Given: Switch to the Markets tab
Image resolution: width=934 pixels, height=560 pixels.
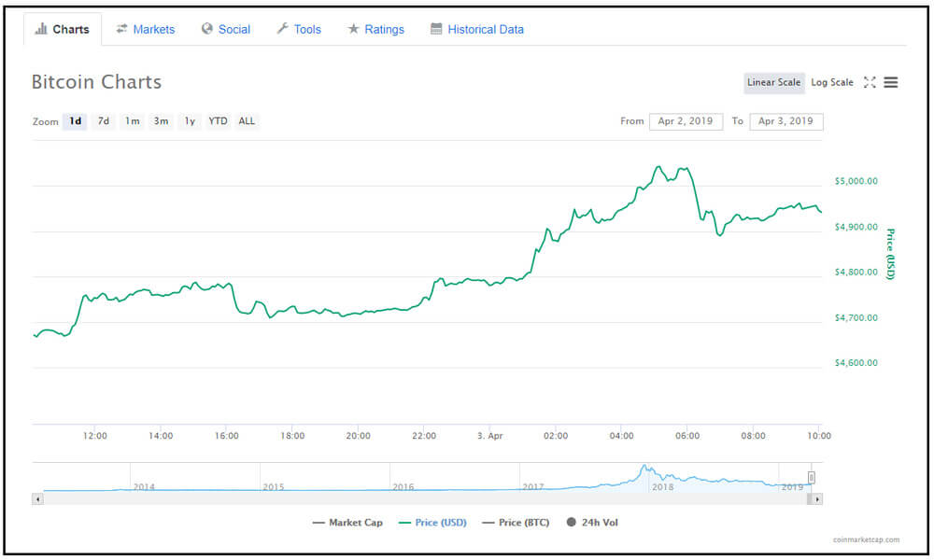Looking at the screenshot, I should coord(145,29).
